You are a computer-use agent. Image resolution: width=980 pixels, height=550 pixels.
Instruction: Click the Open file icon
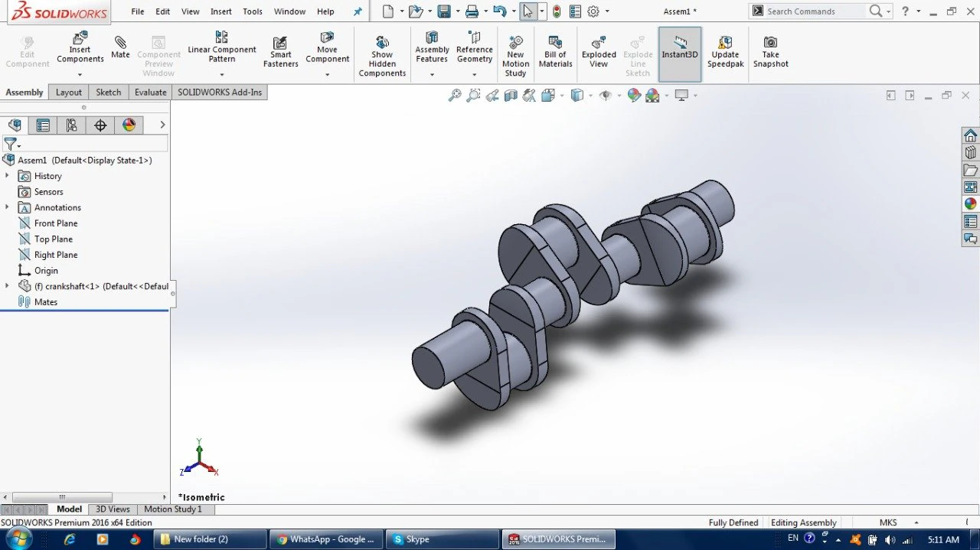click(415, 11)
